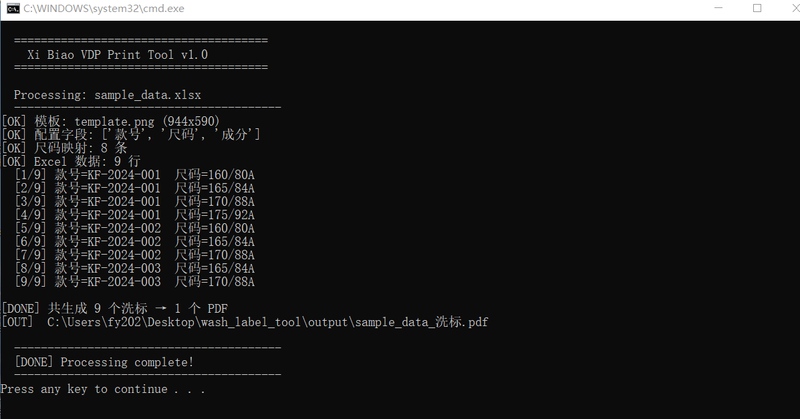Click the [1/9] KF-2024-001 160/80A row
This screenshot has height=419, width=800.
point(135,175)
